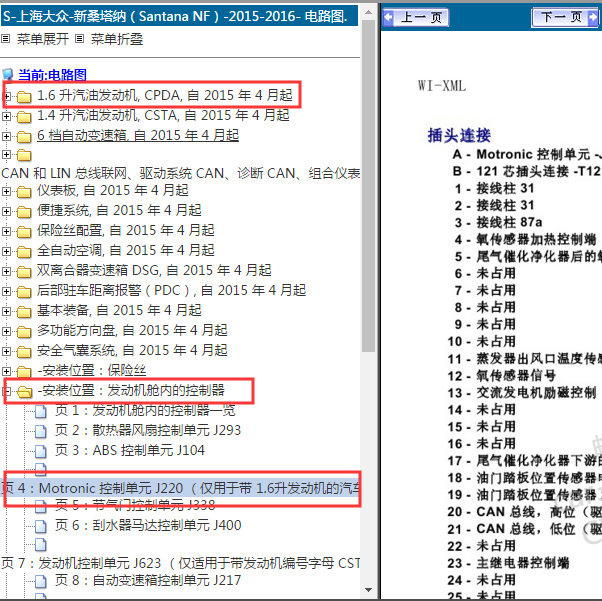The image size is (602, 601).
Task: Expand the 6 档自动变速箱 folder
Action: tap(6, 136)
